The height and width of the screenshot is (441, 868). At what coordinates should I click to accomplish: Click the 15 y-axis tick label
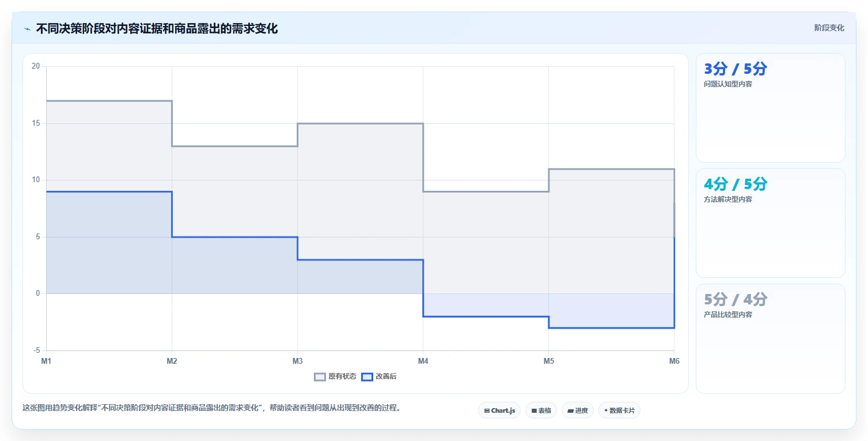pos(36,123)
